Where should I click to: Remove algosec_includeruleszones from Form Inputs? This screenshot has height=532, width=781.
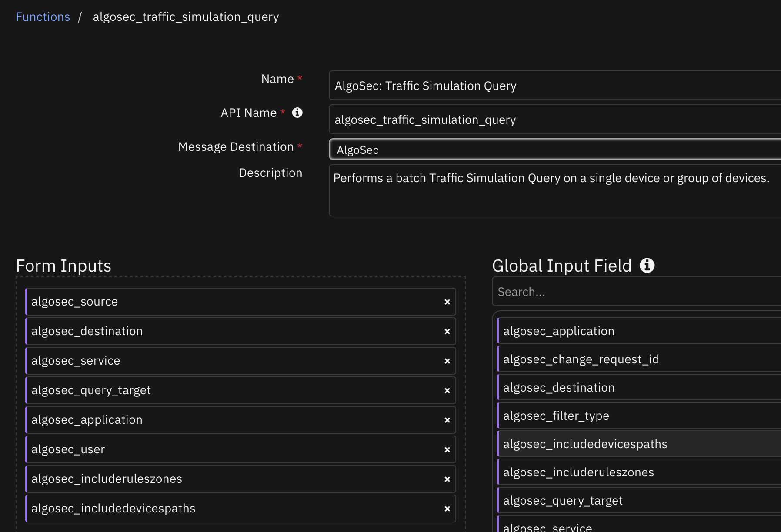pos(447,479)
